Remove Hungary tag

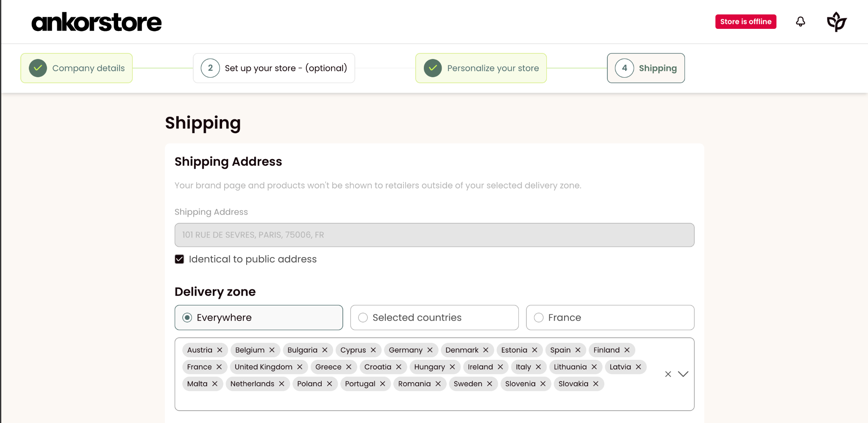point(452,367)
